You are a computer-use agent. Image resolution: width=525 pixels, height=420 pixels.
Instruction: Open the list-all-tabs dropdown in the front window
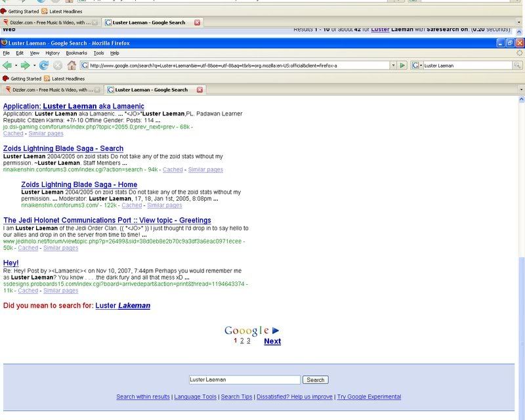521,90
